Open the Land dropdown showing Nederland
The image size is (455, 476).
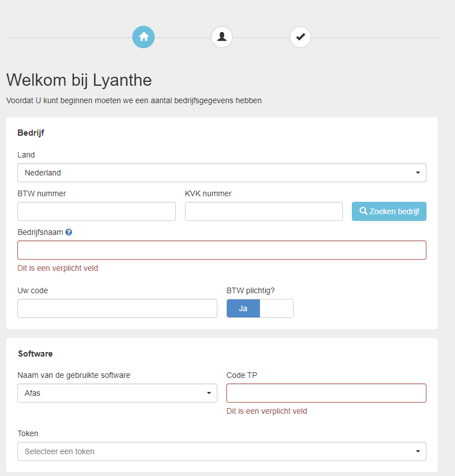point(221,173)
